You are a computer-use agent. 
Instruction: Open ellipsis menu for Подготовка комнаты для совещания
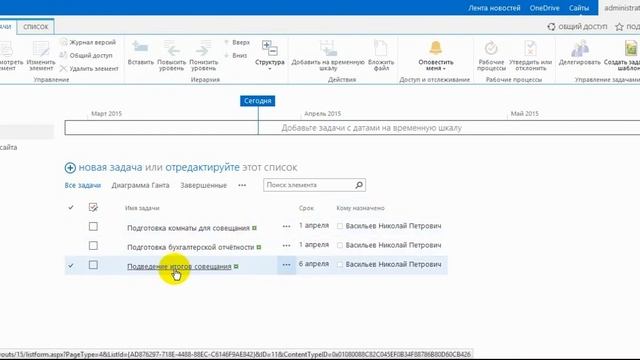(x=287, y=226)
